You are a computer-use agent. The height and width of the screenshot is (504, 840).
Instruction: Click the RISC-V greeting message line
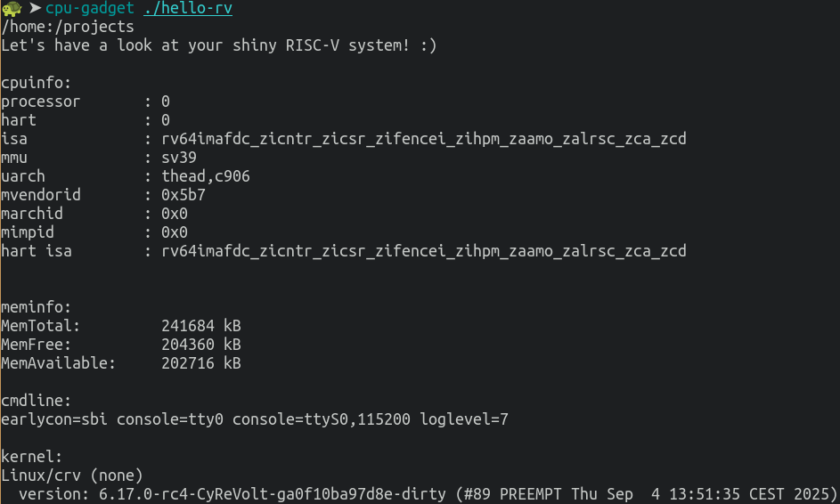[219, 45]
